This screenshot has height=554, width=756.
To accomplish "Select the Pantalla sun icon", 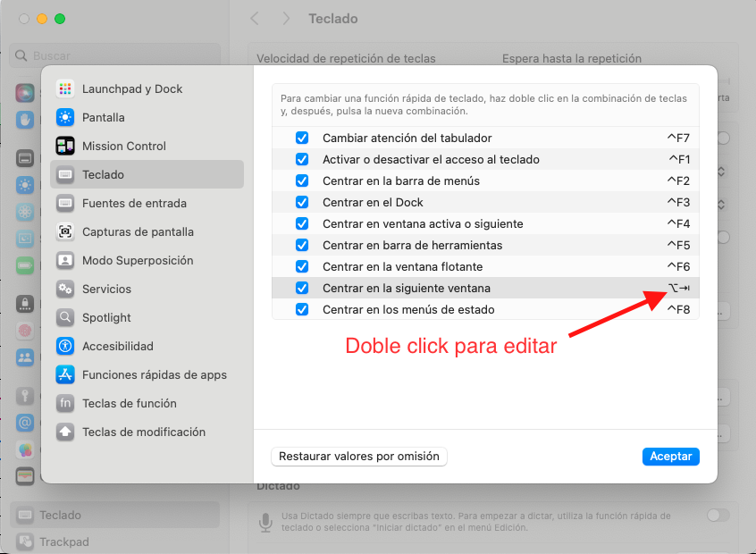I will click(65, 117).
